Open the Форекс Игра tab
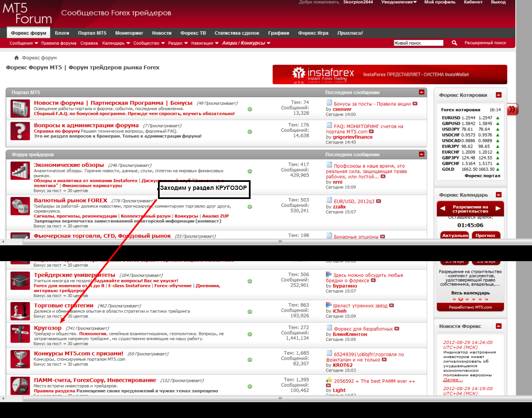Viewport: 532px width, 418px height. point(313,33)
